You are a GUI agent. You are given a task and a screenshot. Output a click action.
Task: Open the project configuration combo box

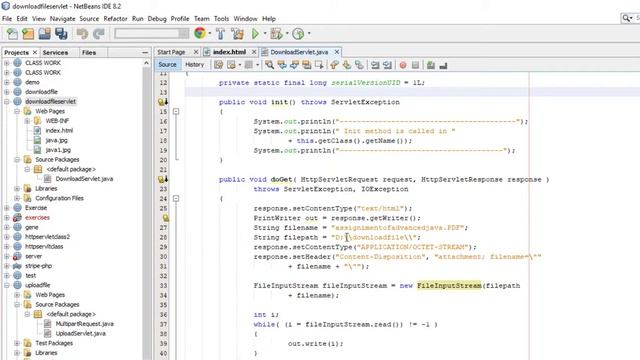click(151, 33)
